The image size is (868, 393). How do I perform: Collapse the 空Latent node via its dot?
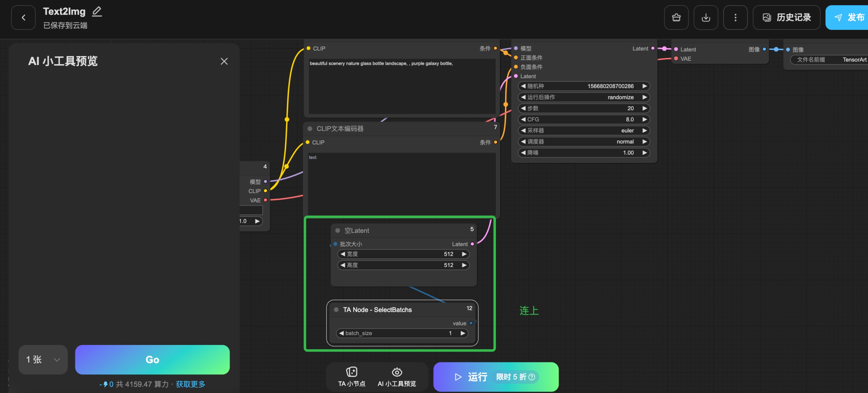pos(337,231)
